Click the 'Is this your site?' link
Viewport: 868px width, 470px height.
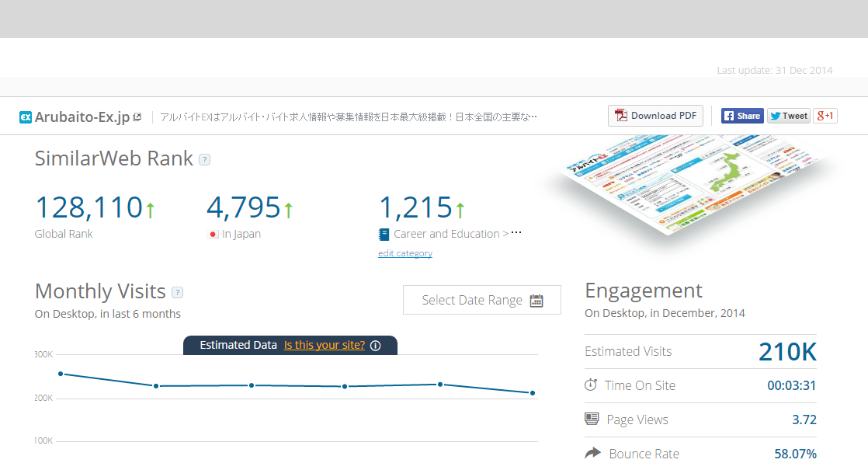point(325,345)
